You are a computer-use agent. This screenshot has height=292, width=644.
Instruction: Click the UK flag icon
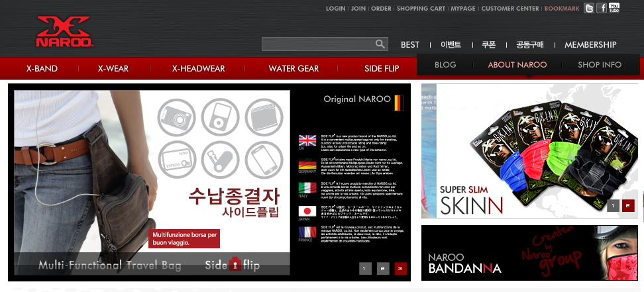tap(307, 140)
